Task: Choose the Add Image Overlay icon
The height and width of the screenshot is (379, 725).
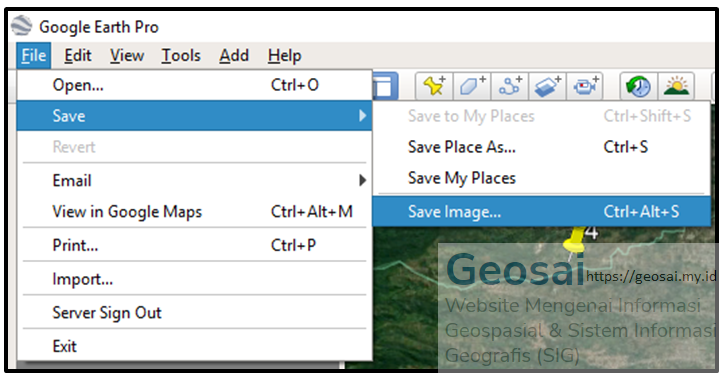Action: pos(547,86)
